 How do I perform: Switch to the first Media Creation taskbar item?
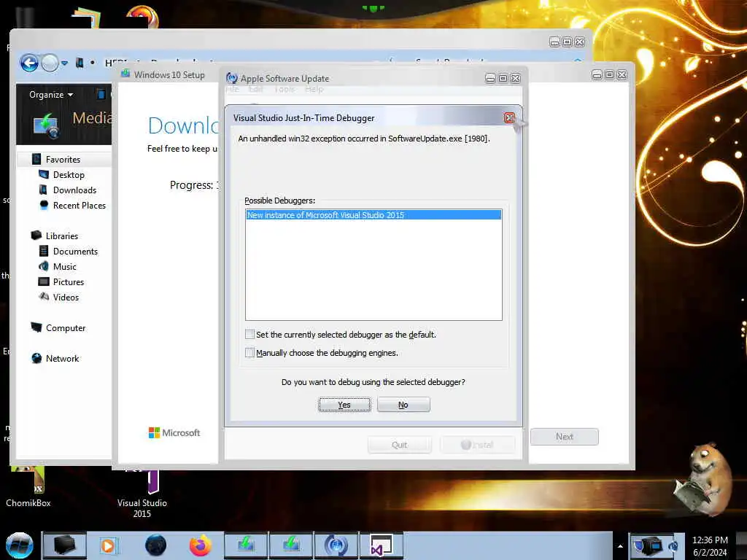[246, 545]
